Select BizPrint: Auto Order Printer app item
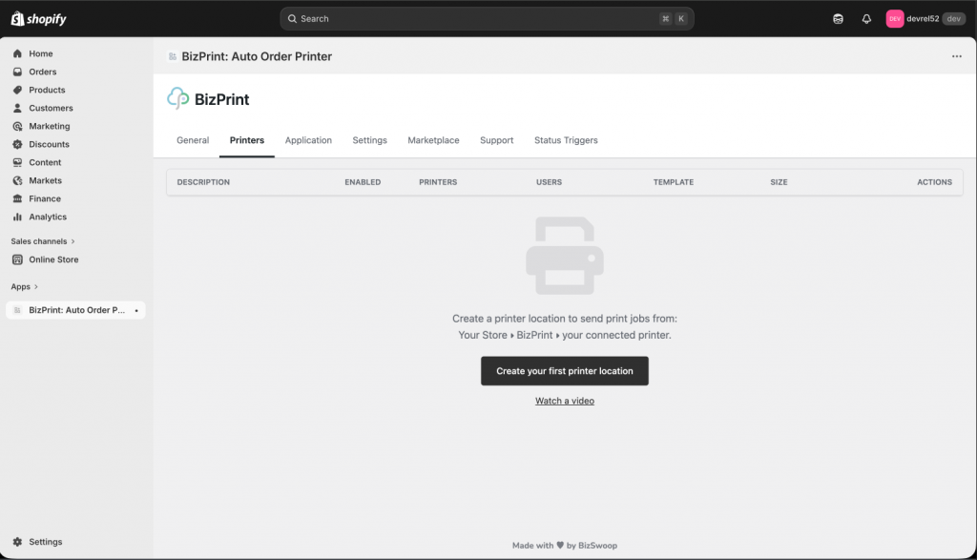977x560 pixels. [76, 310]
